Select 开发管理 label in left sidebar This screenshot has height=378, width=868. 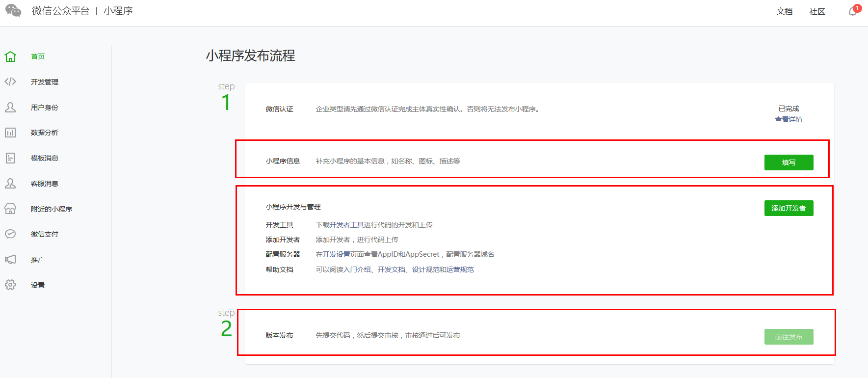point(45,82)
